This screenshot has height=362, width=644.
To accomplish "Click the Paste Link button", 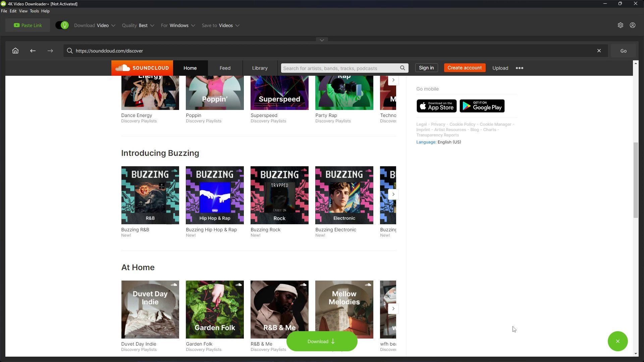I will pos(28,25).
